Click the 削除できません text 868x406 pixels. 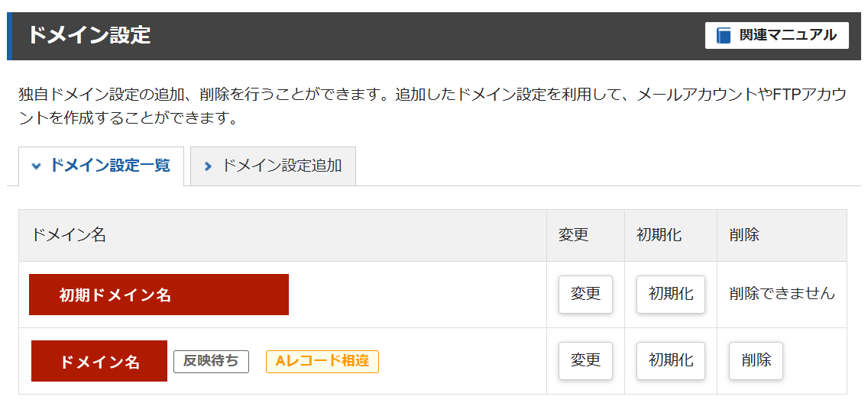click(x=782, y=294)
